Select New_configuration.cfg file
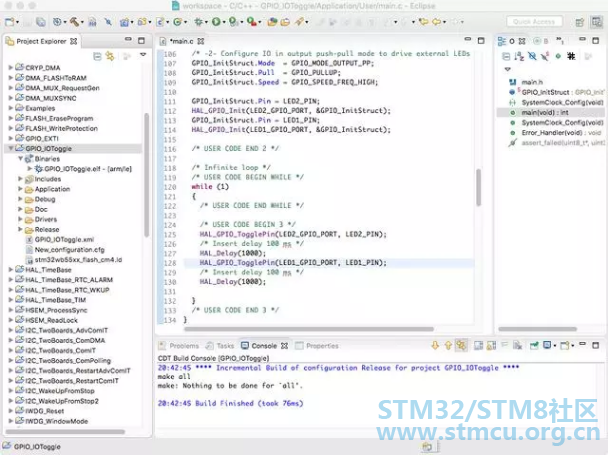The width and height of the screenshot is (609, 455). [65, 249]
